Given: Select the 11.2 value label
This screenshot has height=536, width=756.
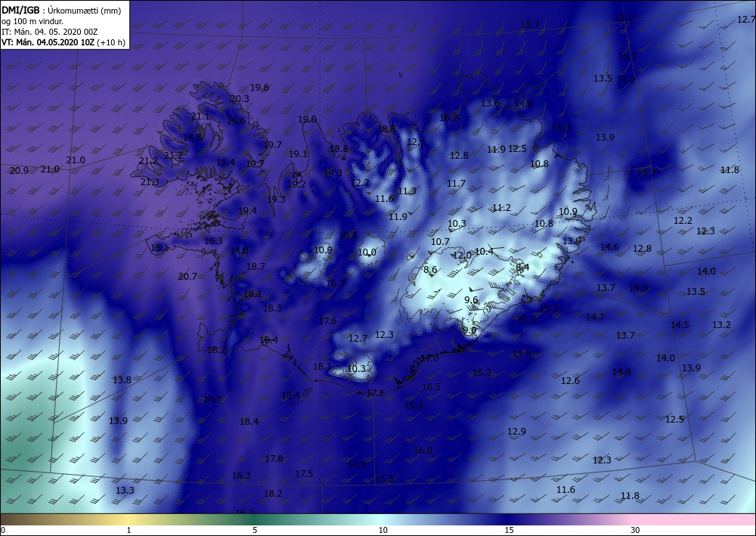Looking at the screenshot, I should tap(501, 208).
